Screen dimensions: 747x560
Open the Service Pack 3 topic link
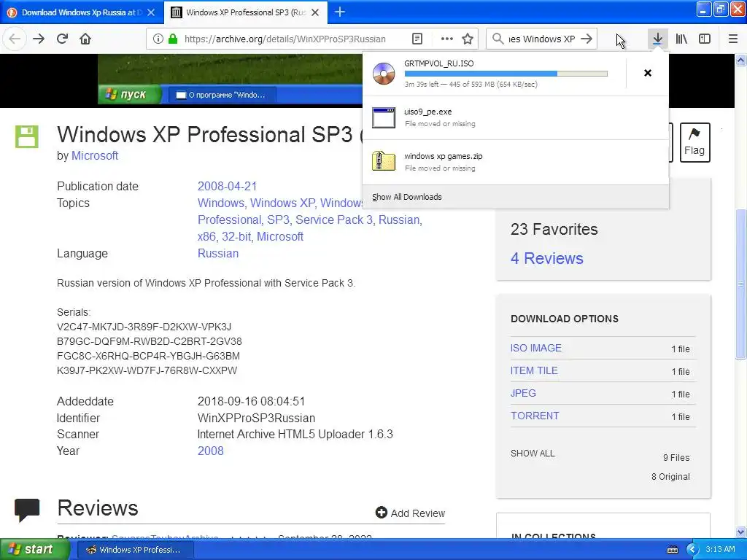[x=334, y=220]
